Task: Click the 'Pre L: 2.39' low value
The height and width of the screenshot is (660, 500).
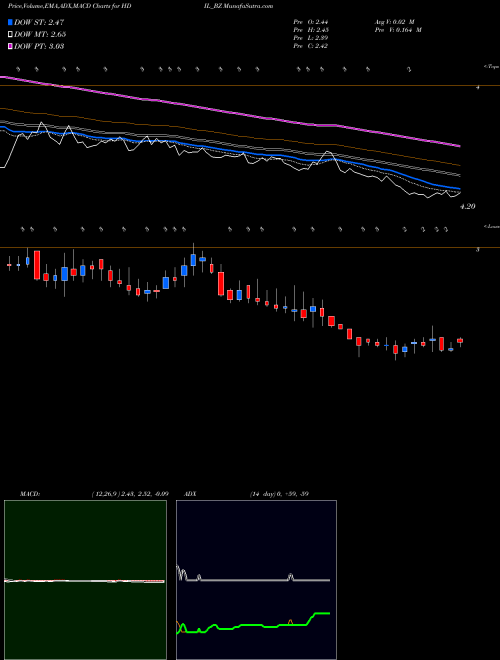Action: 311,38
